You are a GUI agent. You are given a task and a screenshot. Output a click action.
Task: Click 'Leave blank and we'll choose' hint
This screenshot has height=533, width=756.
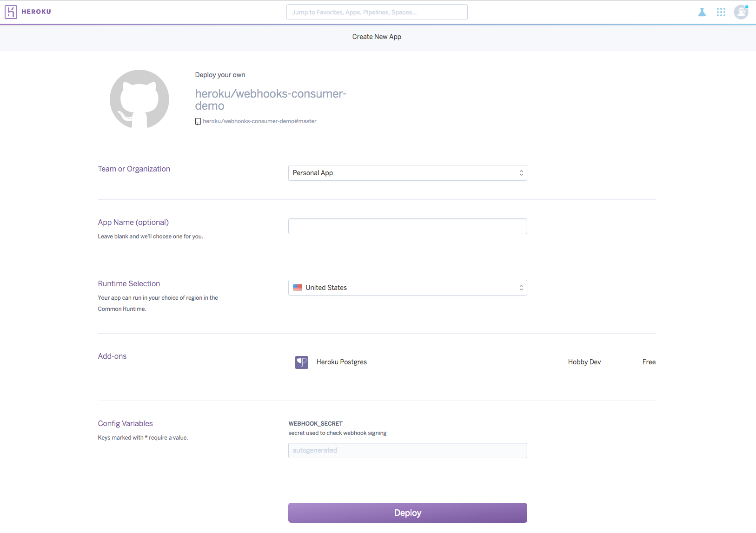(150, 237)
